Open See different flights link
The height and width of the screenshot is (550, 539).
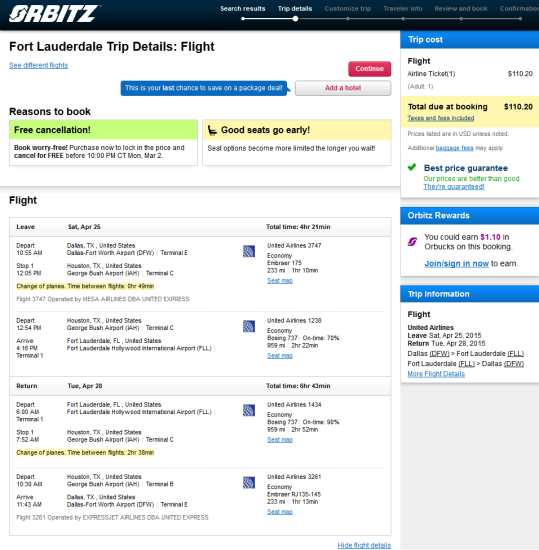39,65
